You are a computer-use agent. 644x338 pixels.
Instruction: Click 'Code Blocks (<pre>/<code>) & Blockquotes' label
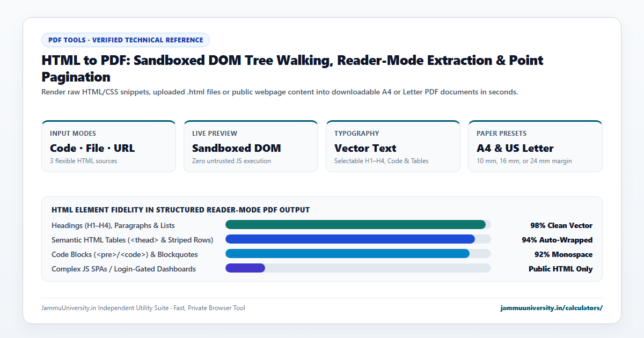point(125,254)
